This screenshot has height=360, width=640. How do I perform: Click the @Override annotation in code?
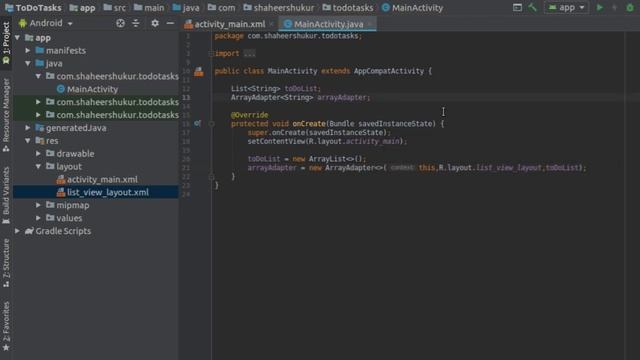[x=249, y=115]
